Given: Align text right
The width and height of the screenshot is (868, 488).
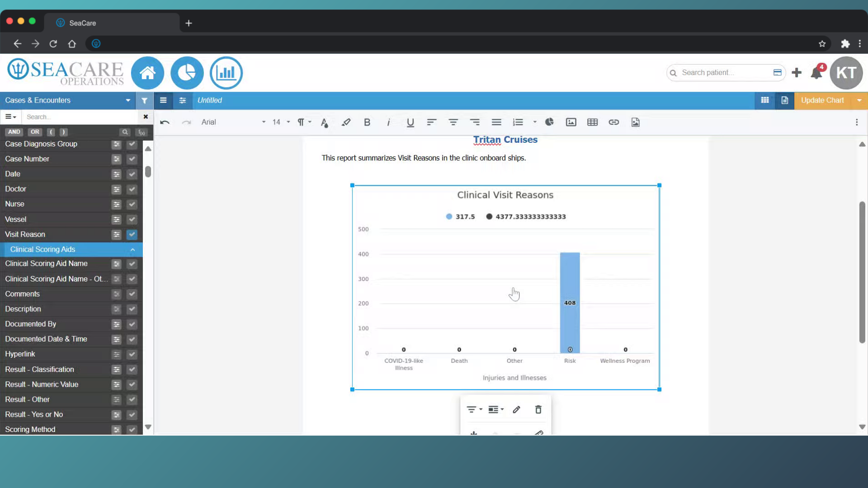Looking at the screenshot, I should 475,122.
